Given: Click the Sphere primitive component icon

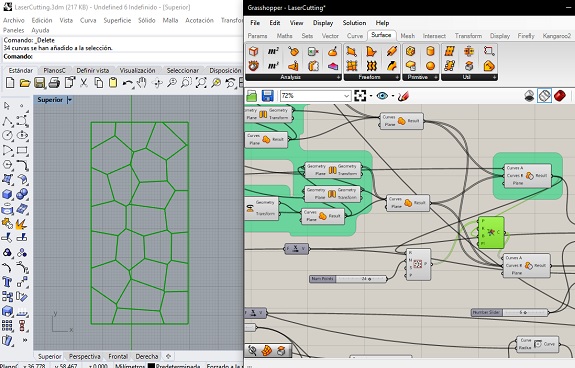Looking at the screenshot, I should 430,66.
